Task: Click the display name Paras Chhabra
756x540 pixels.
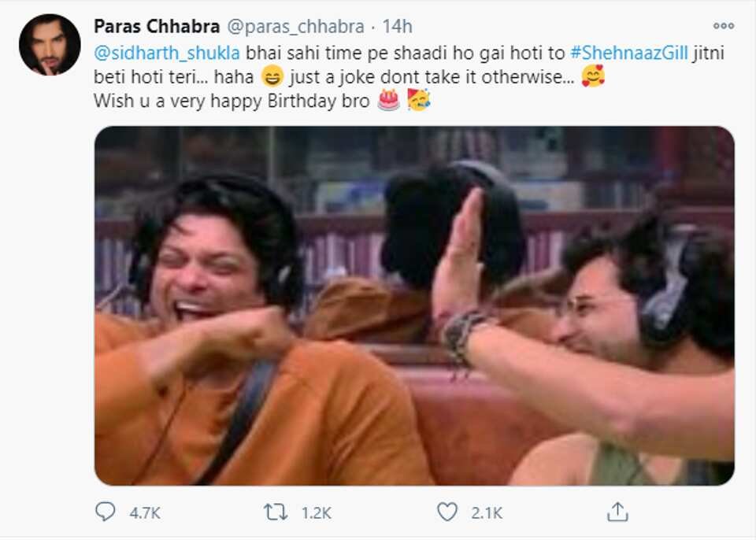Action: (157, 26)
